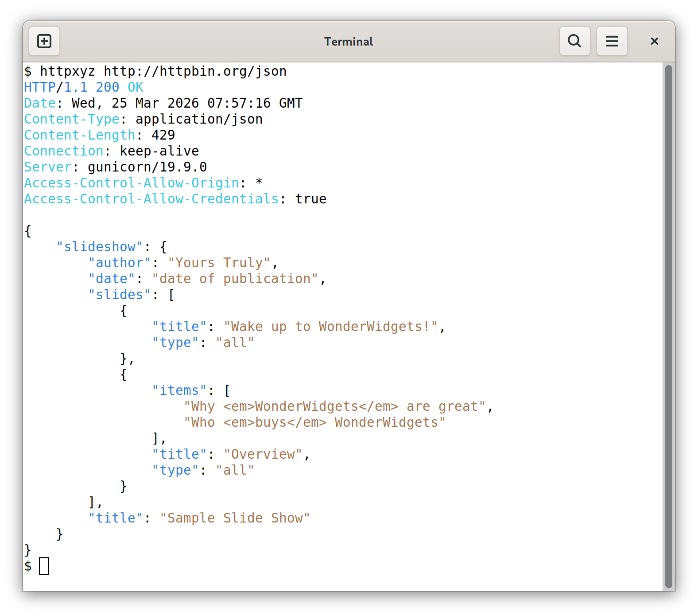Click the "Overview" title value
Viewport: 698px width, 616px height.
click(263, 454)
